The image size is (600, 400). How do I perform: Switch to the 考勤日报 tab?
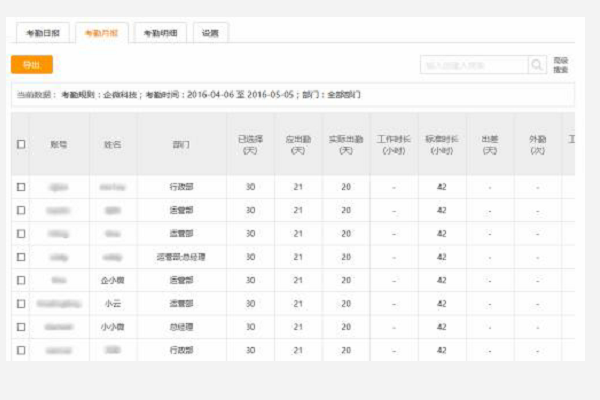coord(43,33)
